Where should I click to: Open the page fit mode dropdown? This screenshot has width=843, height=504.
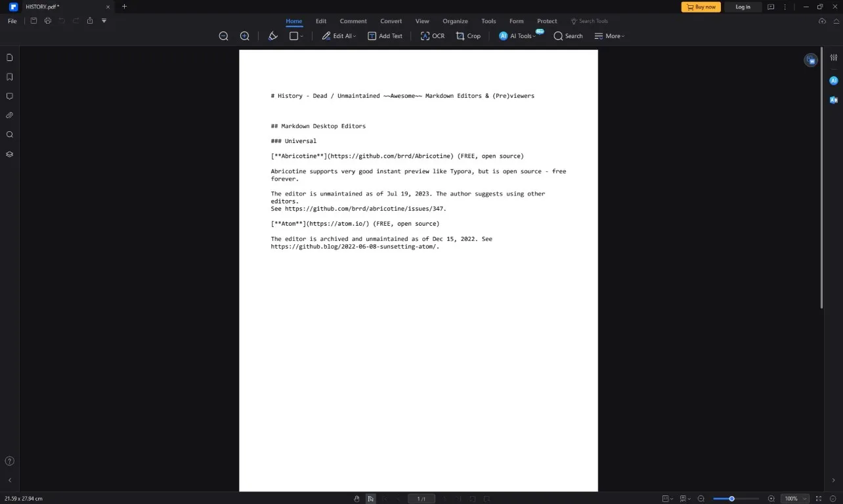click(x=666, y=499)
